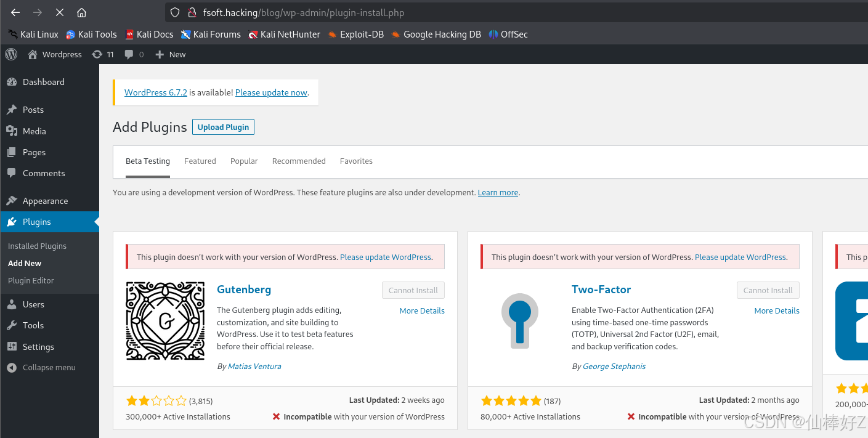The width and height of the screenshot is (868, 438).
Task: Switch to the Featured tab
Action: click(x=200, y=161)
